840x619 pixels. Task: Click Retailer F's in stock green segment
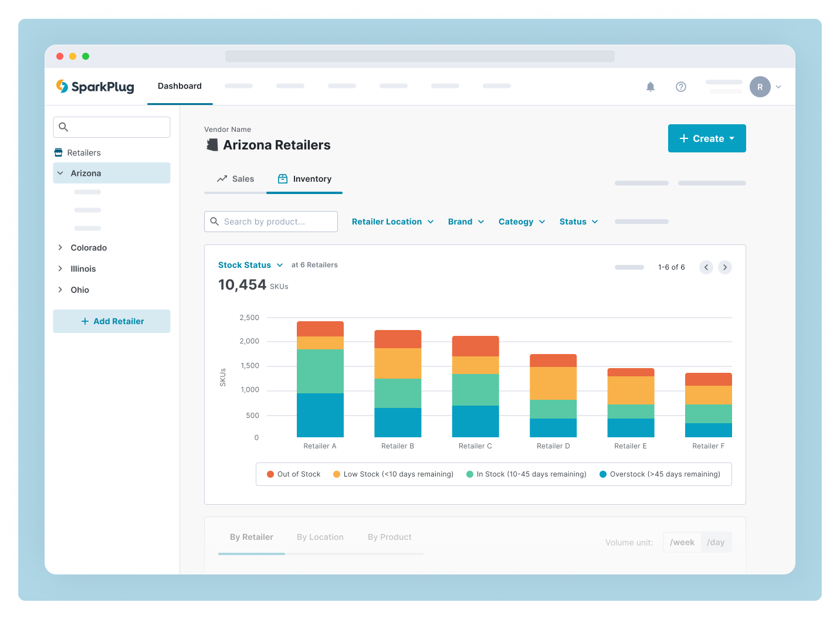point(709,414)
